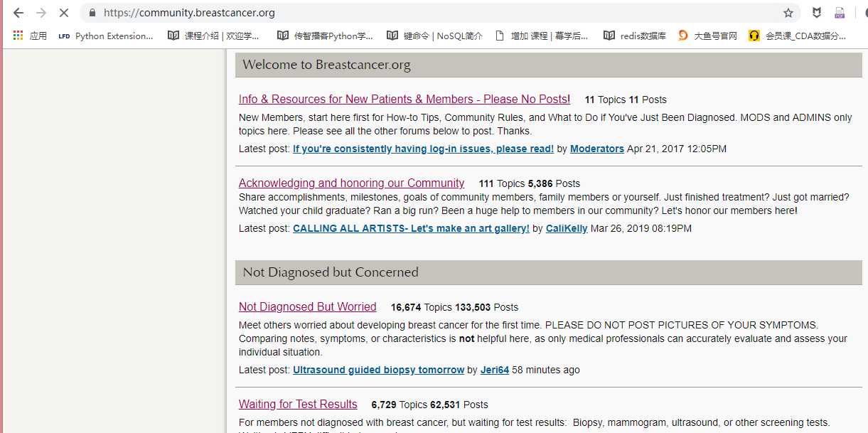The image size is (868, 433).
Task: Open the shield extension icon
Action: [818, 13]
